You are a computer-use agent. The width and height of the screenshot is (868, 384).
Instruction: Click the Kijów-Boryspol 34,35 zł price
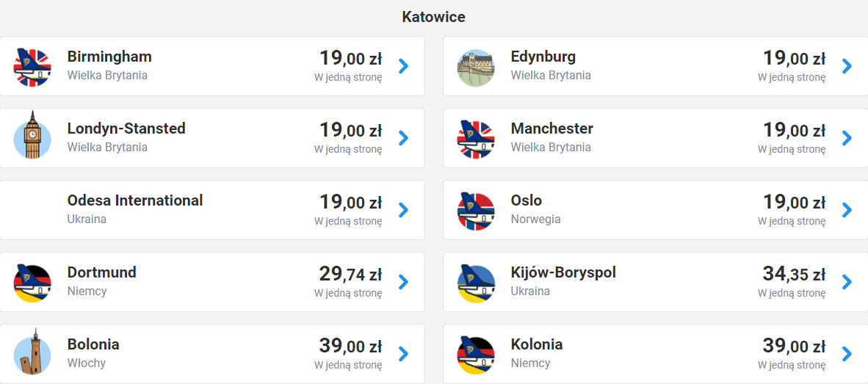coord(794,275)
